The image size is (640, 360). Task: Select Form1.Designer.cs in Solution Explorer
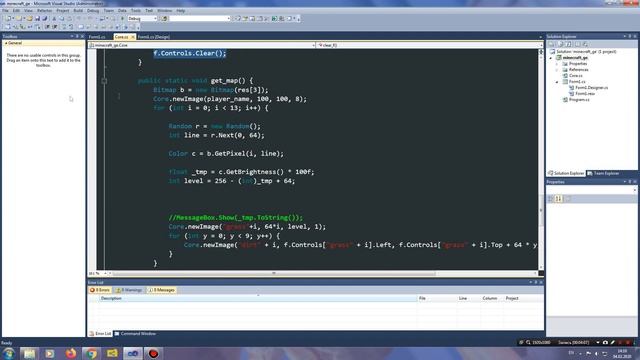coord(591,88)
